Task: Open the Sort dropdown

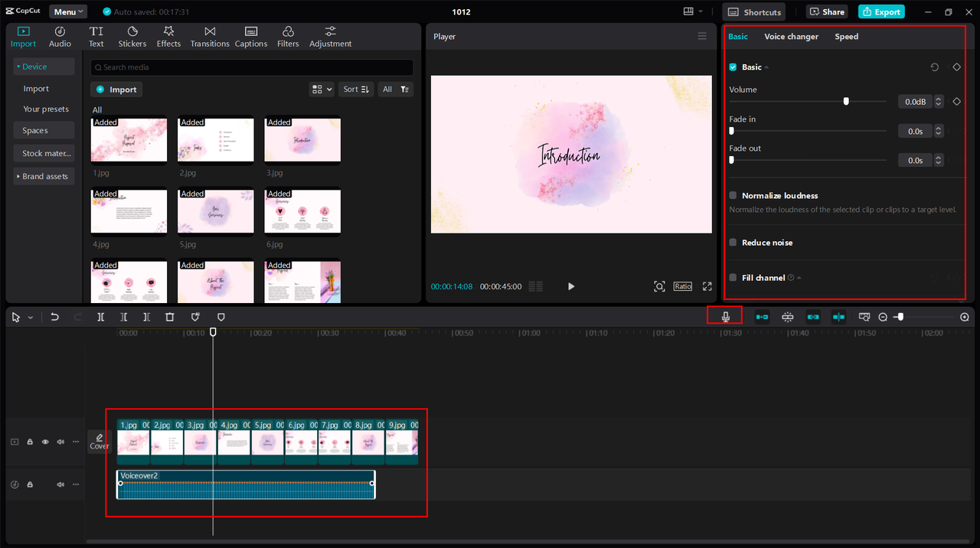Action: [x=357, y=90]
